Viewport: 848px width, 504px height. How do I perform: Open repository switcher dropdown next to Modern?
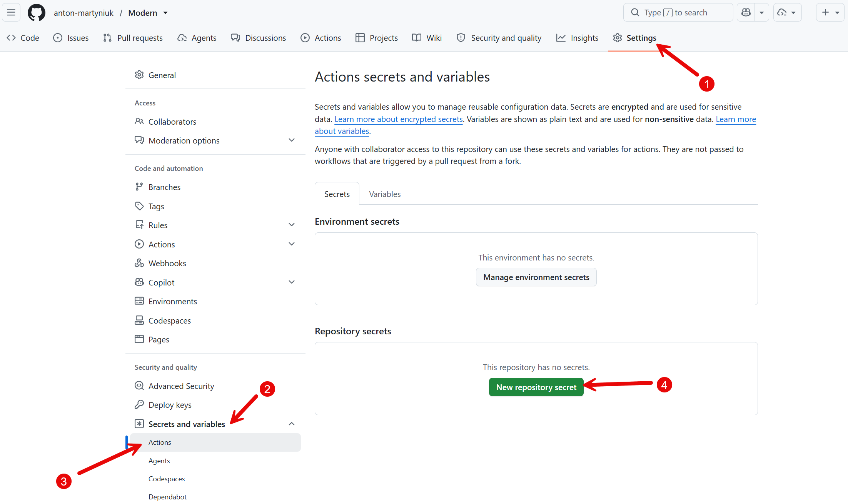(x=165, y=13)
